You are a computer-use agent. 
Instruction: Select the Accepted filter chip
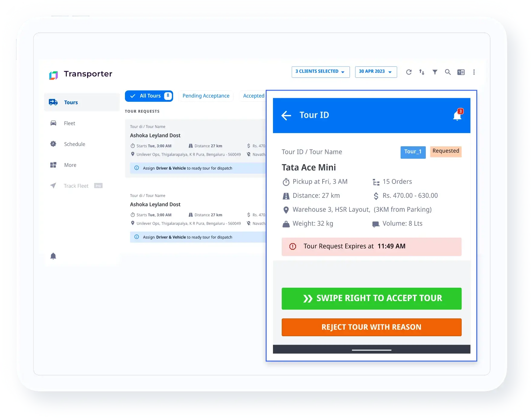click(253, 96)
